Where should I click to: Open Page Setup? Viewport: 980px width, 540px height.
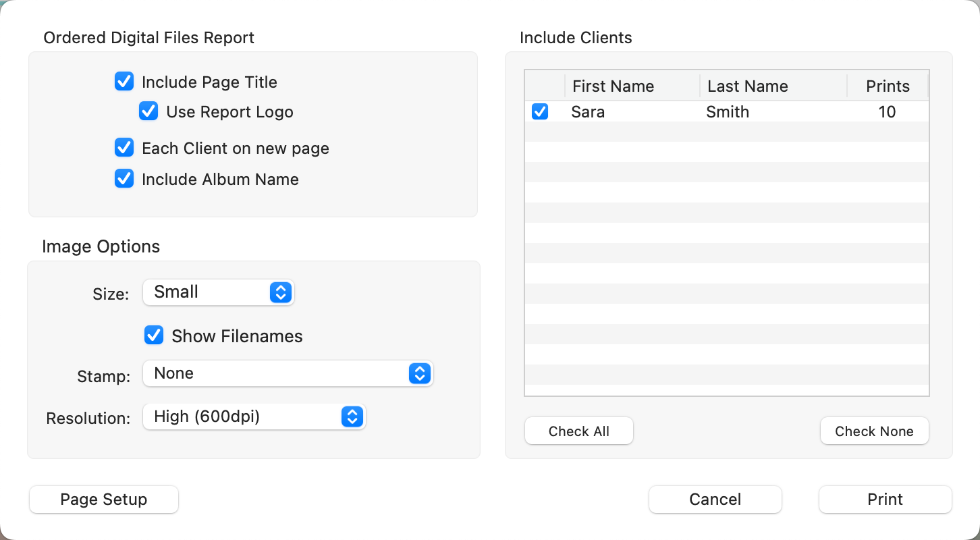pos(104,500)
